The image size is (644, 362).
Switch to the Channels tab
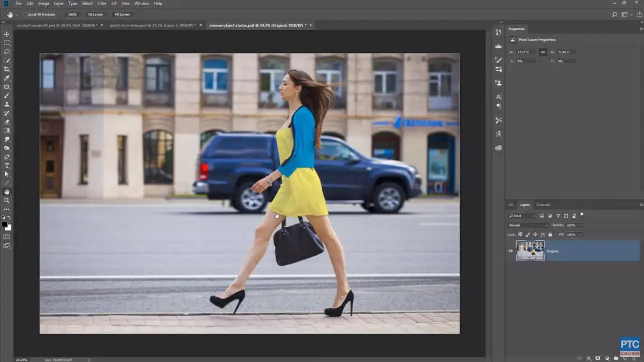tap(543, 205)
